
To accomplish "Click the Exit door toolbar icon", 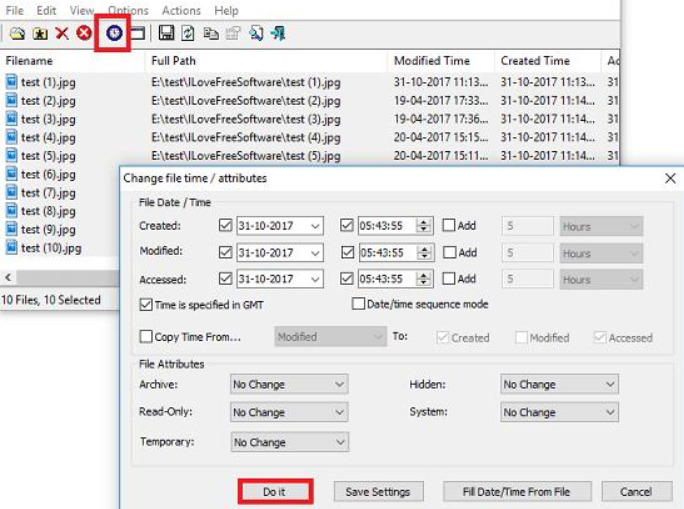I will (x=278, y=33).
